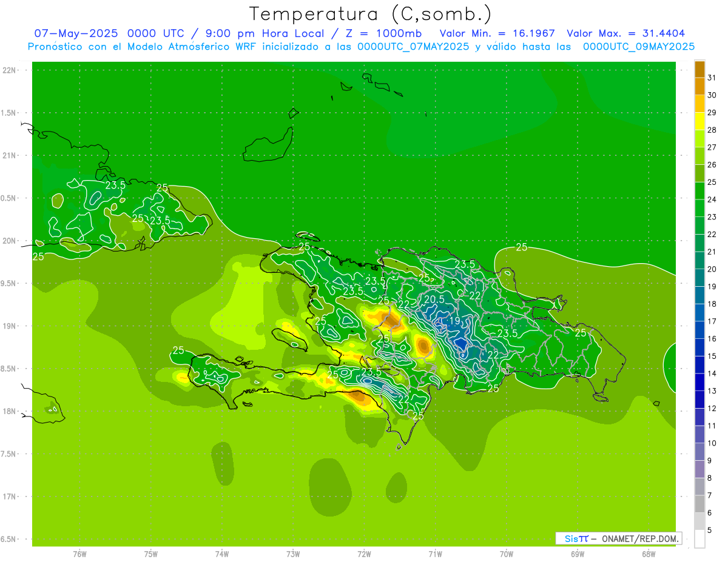Viewport: 728px width, 562px height.
Task: Click the green legend swatch between 24 and 25
Action: 699,190
